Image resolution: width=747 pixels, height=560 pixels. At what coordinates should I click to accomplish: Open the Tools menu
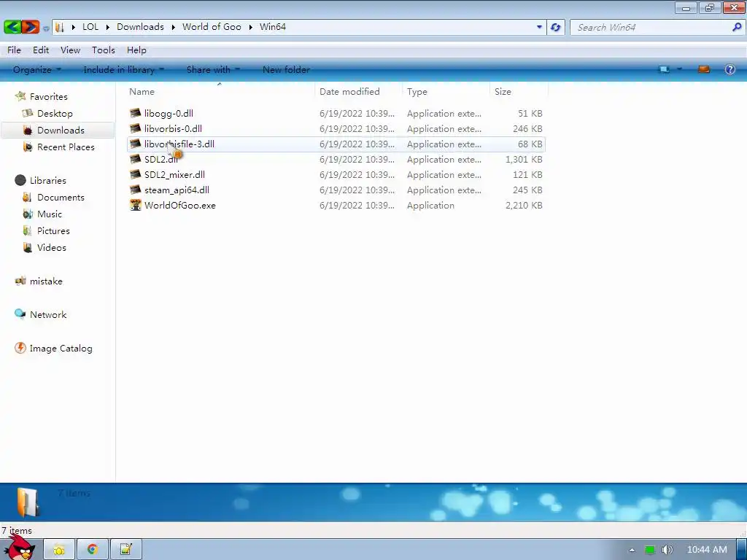(x=104, y=50)
